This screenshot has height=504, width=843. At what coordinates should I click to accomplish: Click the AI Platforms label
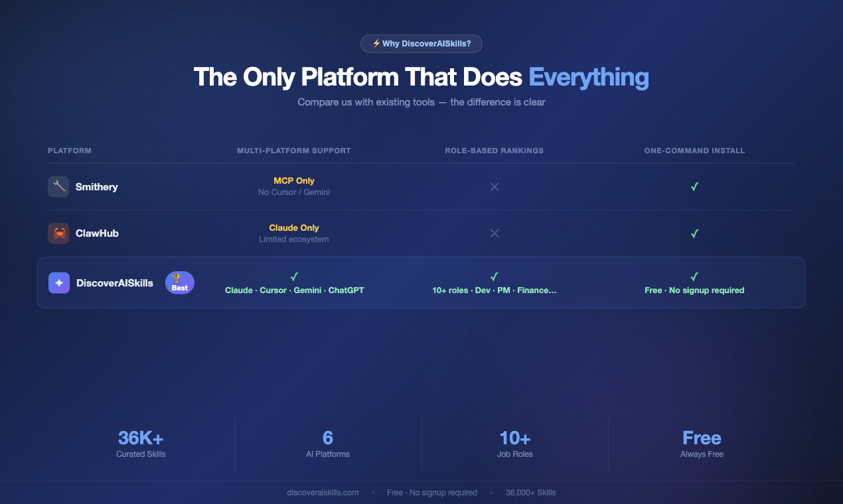point(328,454)
